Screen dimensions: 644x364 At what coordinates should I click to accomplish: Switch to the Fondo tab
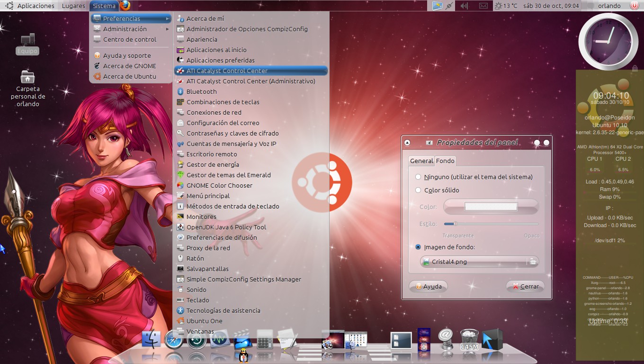point(445,161)
